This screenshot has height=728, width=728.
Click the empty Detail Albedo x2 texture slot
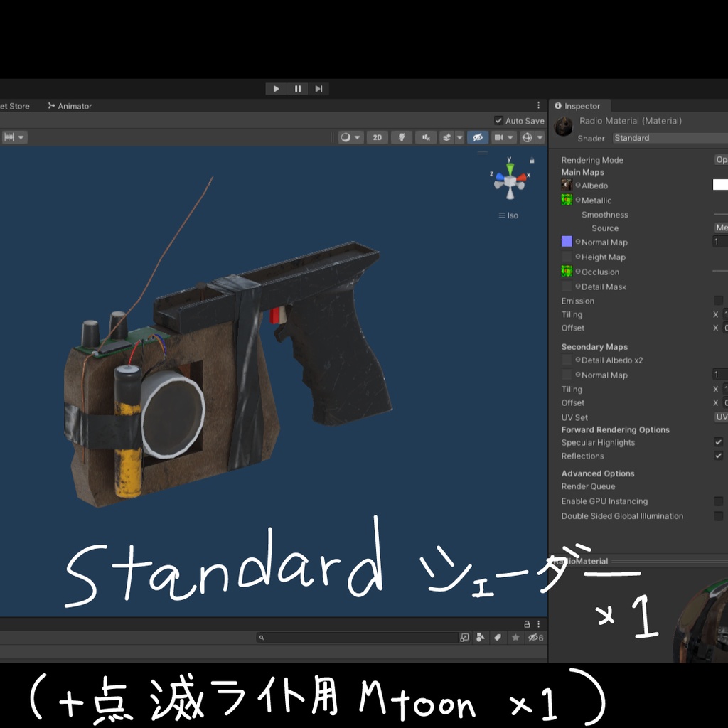click(x=567, y=360)
